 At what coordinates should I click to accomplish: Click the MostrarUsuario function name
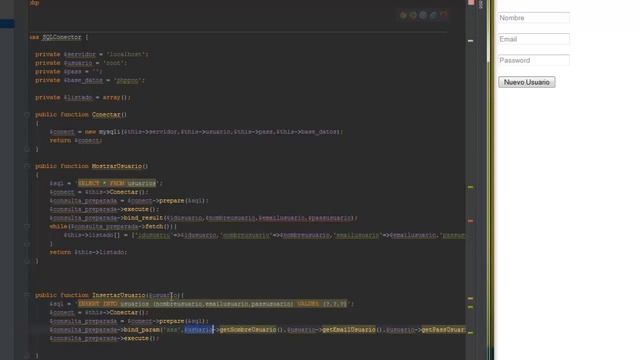pyautogui.click(x=117, y=166)
